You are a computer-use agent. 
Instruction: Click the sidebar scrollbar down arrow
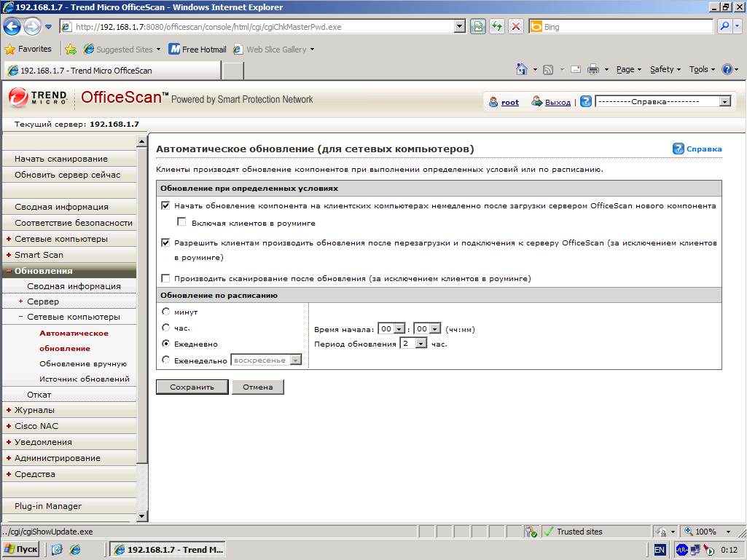tap(141, 516)
